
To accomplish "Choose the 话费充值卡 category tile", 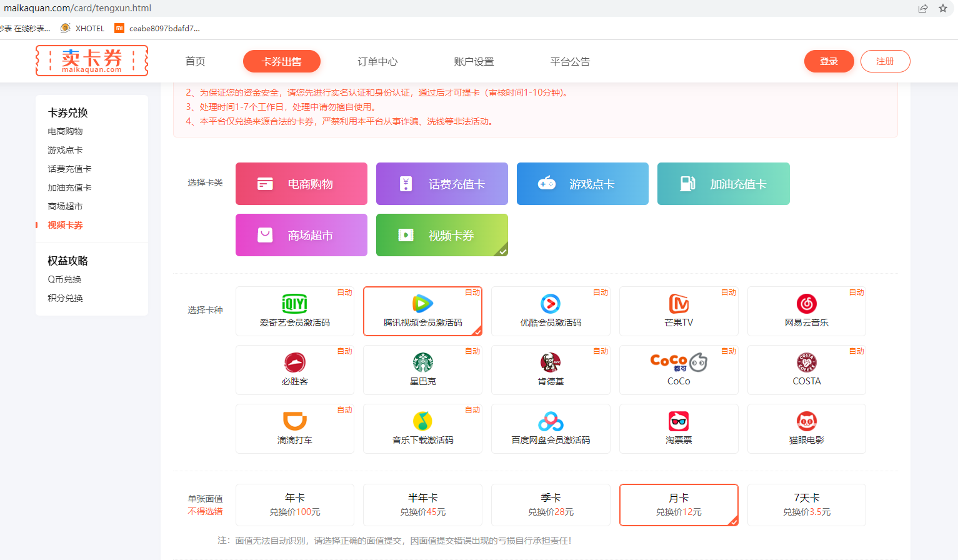I will tap(442, 184).
